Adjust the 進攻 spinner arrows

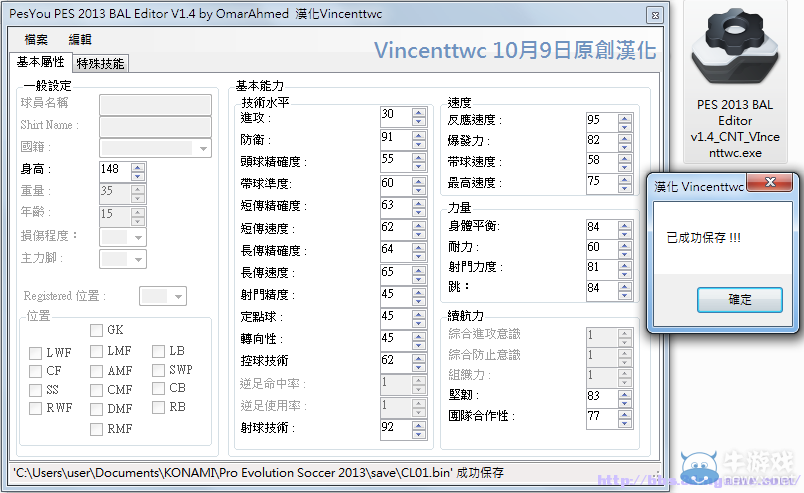click(419, 117)
